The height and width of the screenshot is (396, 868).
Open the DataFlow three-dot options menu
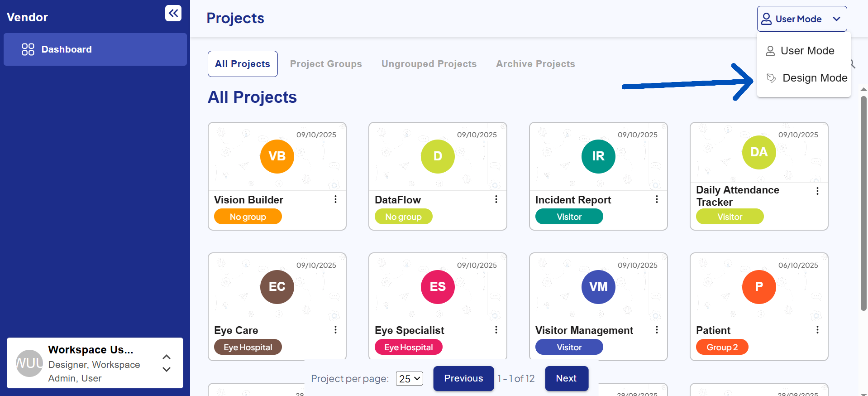tap(496, 199)
